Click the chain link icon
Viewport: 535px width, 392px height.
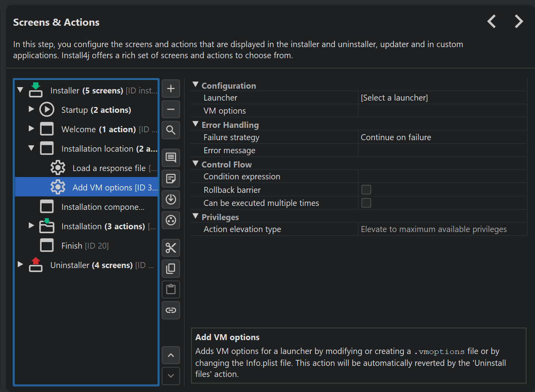click(171, 310)
